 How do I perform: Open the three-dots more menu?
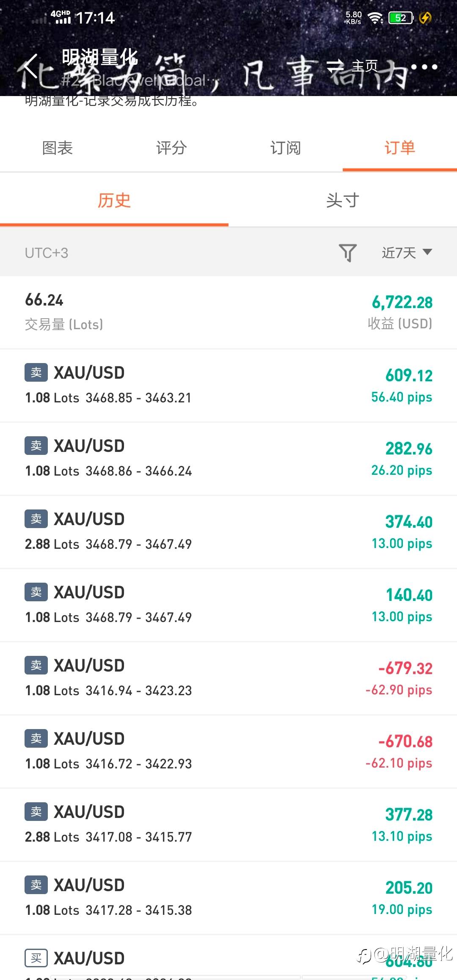(424, 67)
